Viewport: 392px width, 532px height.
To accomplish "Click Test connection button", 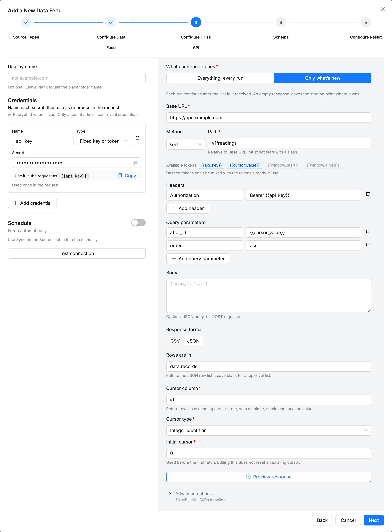I will pos(77,253).
